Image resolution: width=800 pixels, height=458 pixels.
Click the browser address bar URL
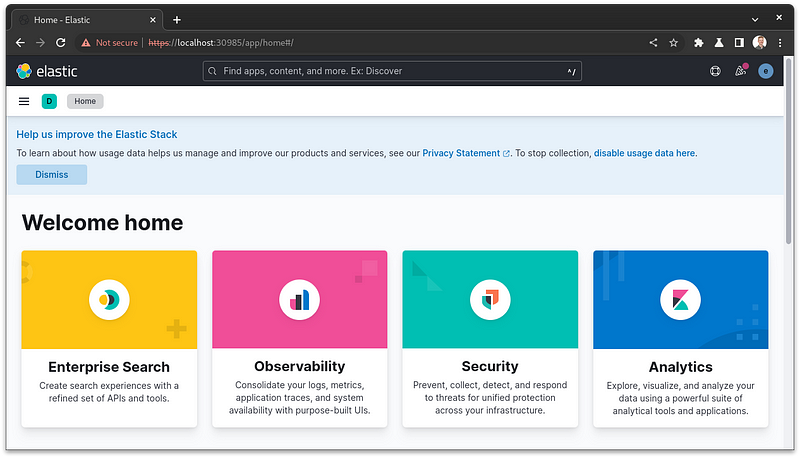[x=221, y=43]
